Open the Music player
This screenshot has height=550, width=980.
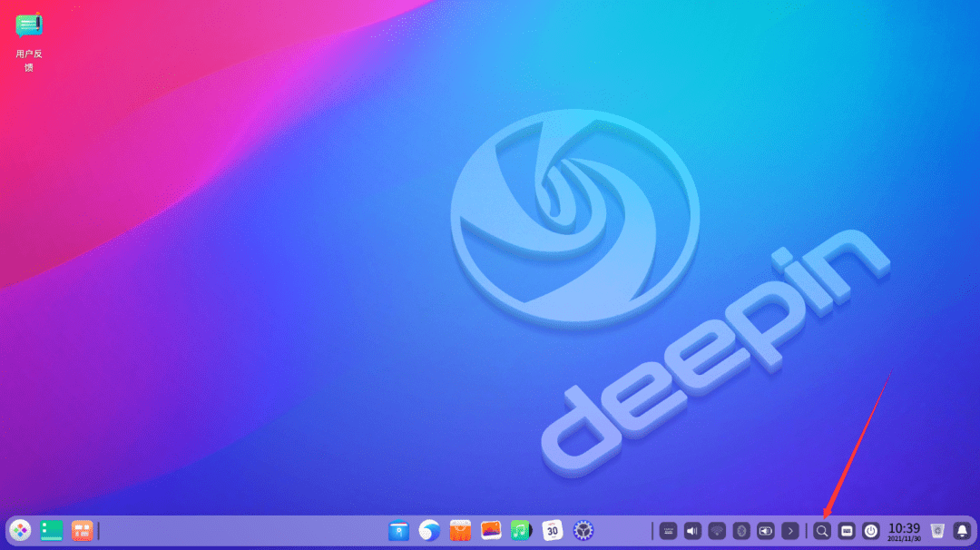(519, 531)
